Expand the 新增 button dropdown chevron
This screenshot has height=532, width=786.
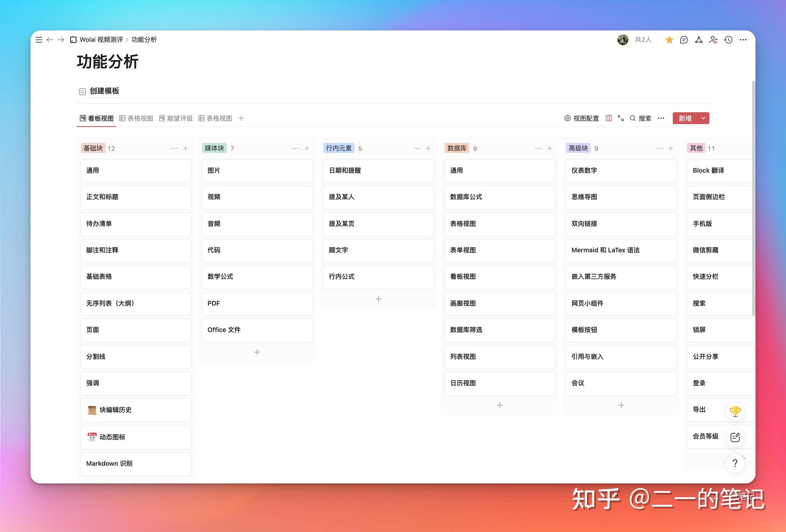703,118
